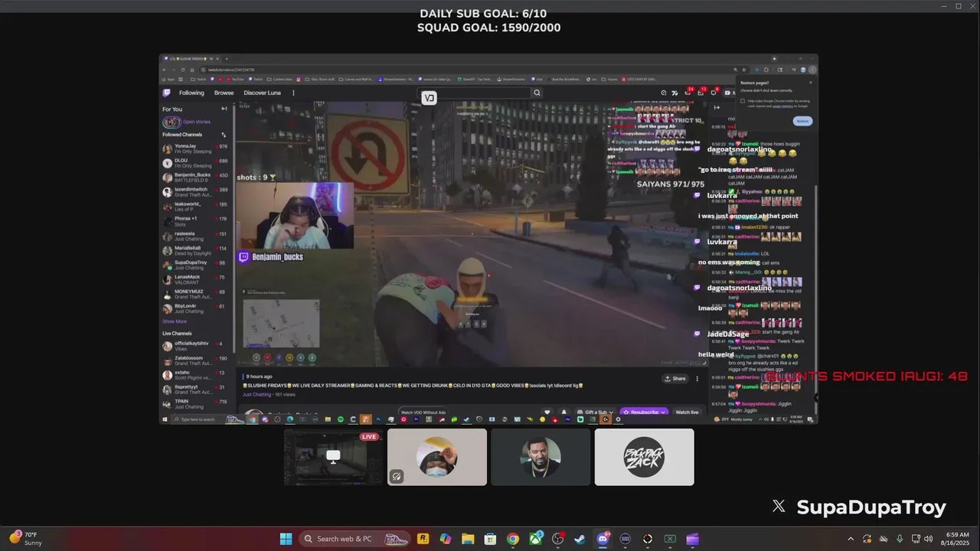
Task: Click Watch VOD Without Ads tooltip button
Action: coord(423,412)
